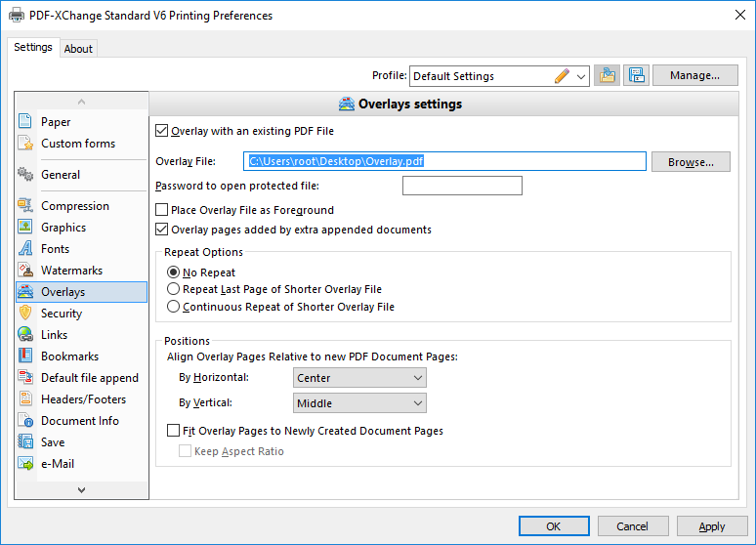Enable Place Overlay File as Foreground
The image size is (756, 545).
tap(162, 210)
